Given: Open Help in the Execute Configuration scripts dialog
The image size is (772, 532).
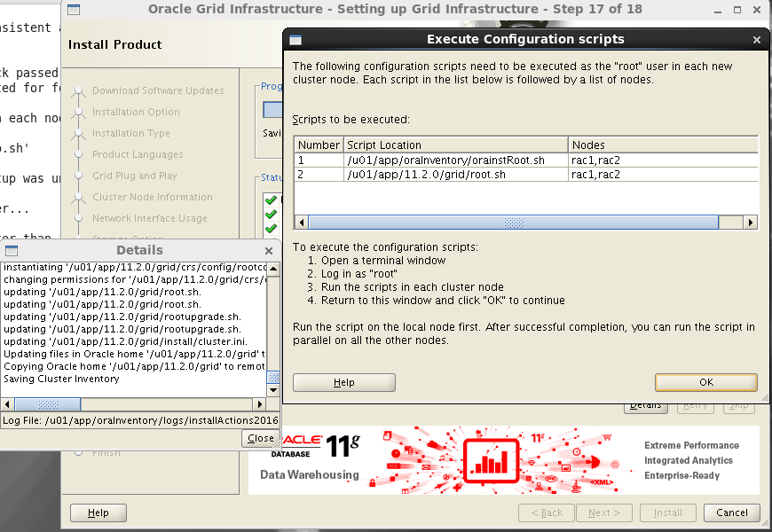Looking at the screenshot, I should [x=343, y=382].
